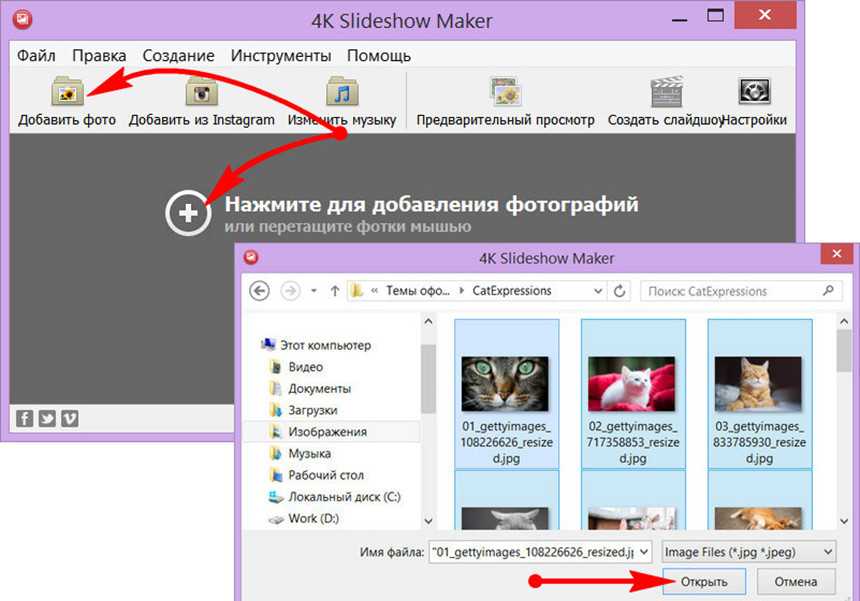Select Изображения folder in navigation tree
Viewport: 860px width, 601px height.
pos(327,432)
